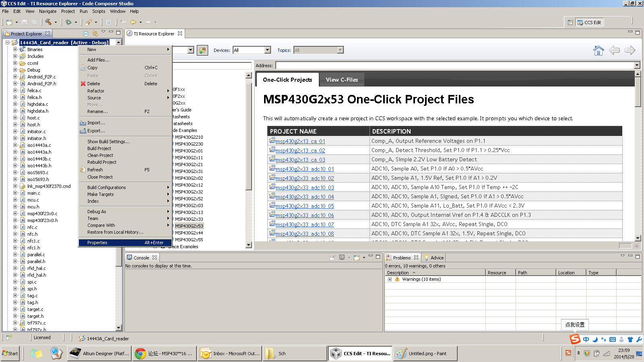Open the Problems view menu arrow
The width and height of the screenshot is (644, 362).
pos(623,256)
